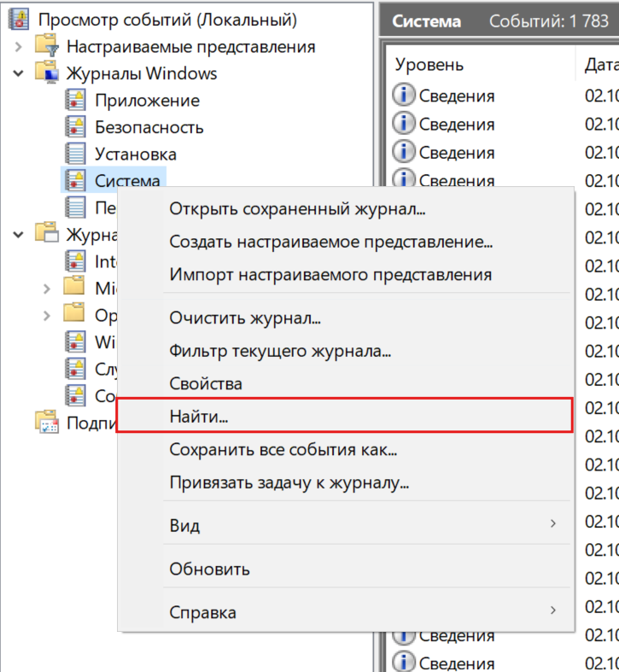
Task: Click the Event Viewer (Local) root icon
Action: tap(17, 20)
